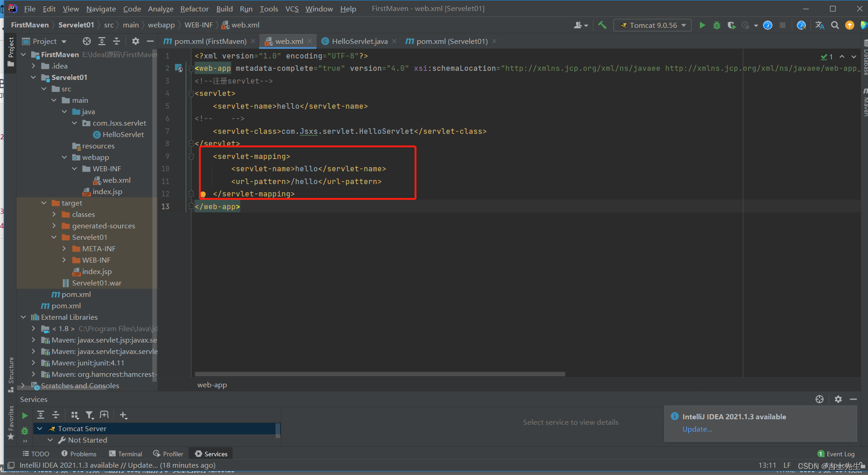Screen dimensions: 868x475
Task: Click Group By icon in Services toolbar
Action: pyautogui.click(x=75, y=415)
